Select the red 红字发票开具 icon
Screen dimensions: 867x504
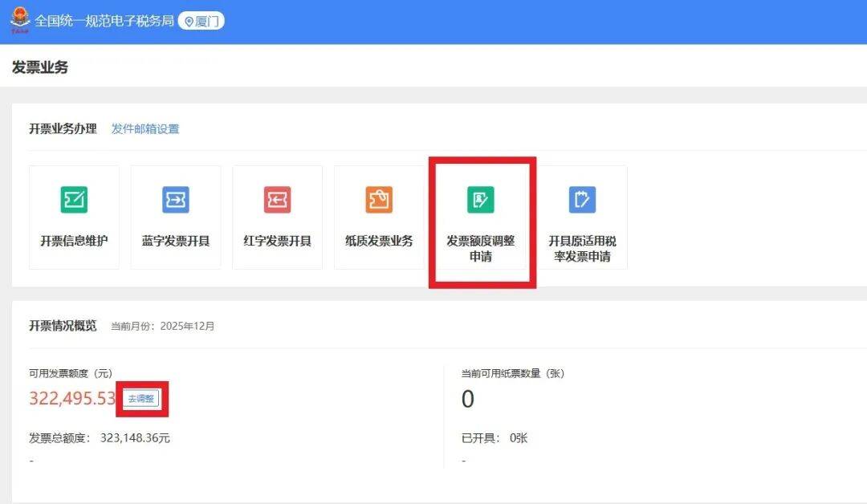click(277, 200)
